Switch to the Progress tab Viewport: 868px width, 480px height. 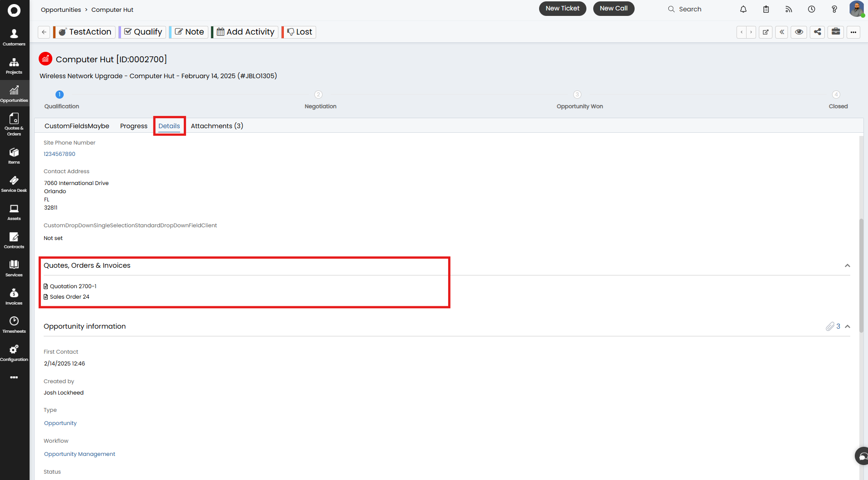click(x=134, y=126)
